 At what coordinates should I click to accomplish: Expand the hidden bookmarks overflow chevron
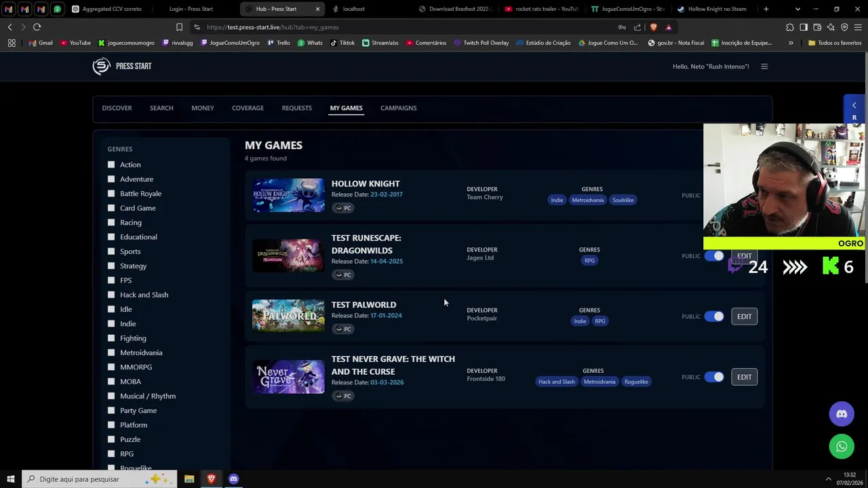(791, 43)
